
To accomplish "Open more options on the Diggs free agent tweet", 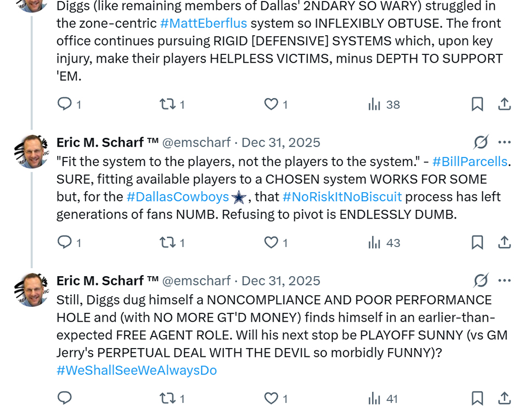I will pyautogui.click(x=504, y=281).
